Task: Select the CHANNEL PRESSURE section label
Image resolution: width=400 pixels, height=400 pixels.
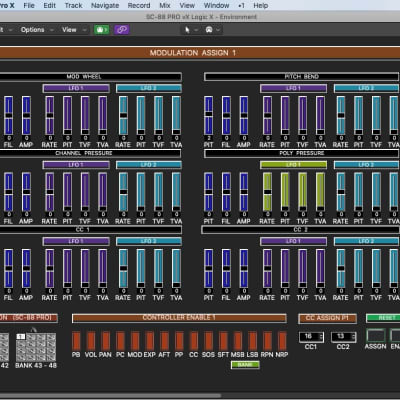Action: pyautogui.click(x=91, y=153)
